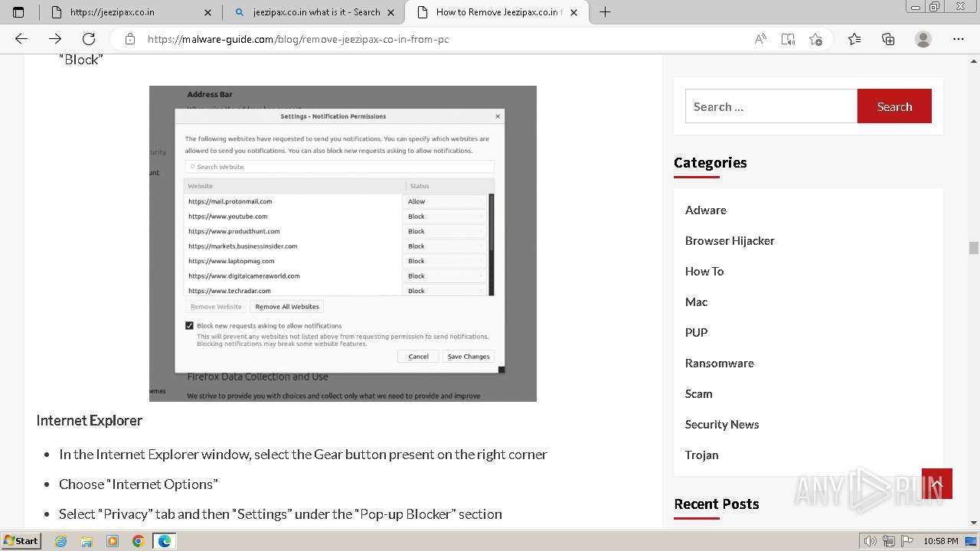980x551 pixels.
Task: Click the Search input field
Action: pyautogui.click(x=771, y=106)
